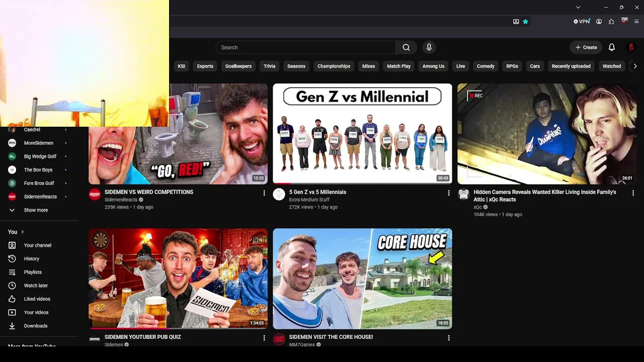Screen dimensions: 644x362
Task: Open the MoreSidemen subscription
Action: (x=39, y=143)
